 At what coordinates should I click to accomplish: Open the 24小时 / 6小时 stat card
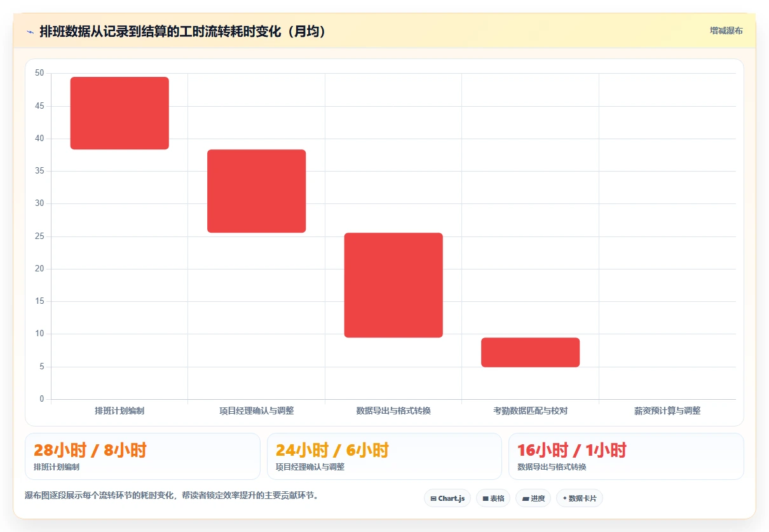tap(384, 456)
